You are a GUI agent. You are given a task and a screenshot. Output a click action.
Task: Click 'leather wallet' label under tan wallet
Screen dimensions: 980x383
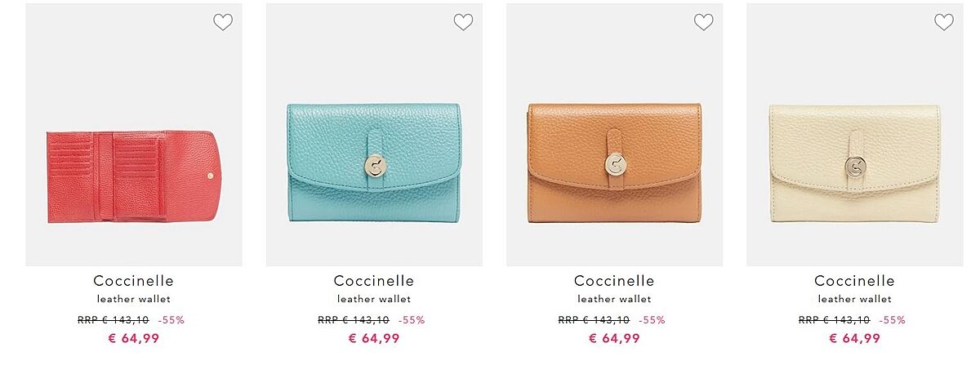(614, 300)
